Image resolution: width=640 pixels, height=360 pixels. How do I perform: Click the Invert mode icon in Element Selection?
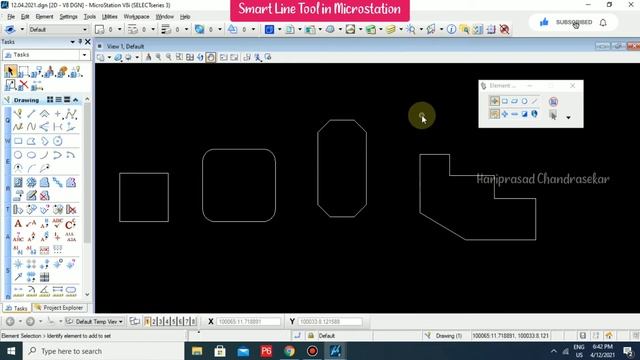point(524,114)
